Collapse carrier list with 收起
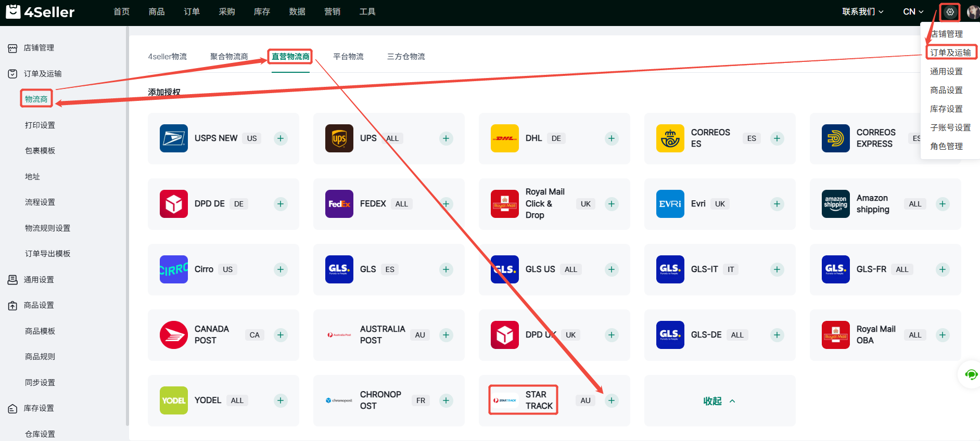 point(719,401)
